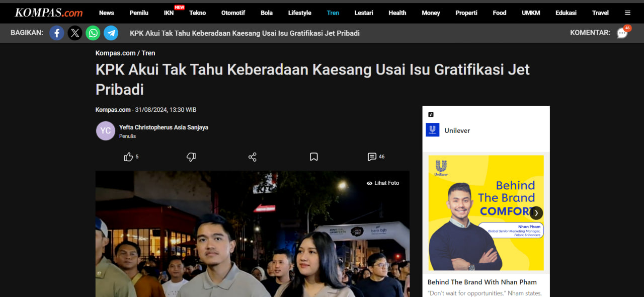Click the Tren breadcrumb link

[x=148, y=53]
